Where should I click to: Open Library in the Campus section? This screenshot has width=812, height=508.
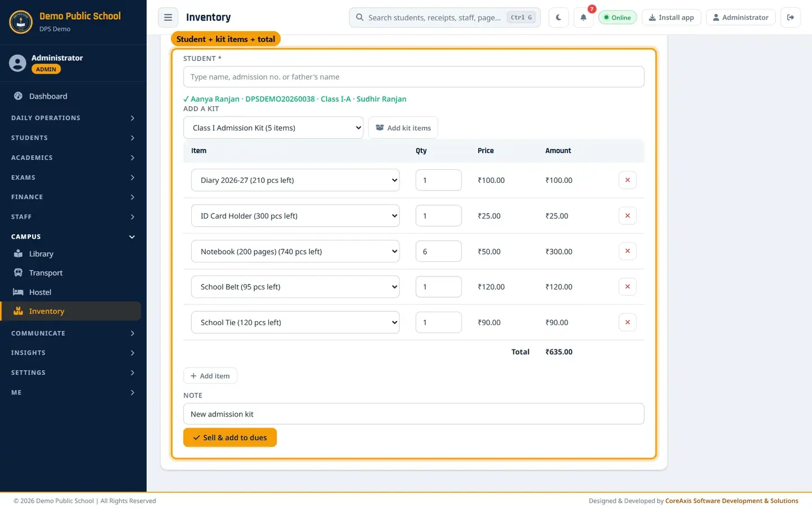(x=70, y=254)
